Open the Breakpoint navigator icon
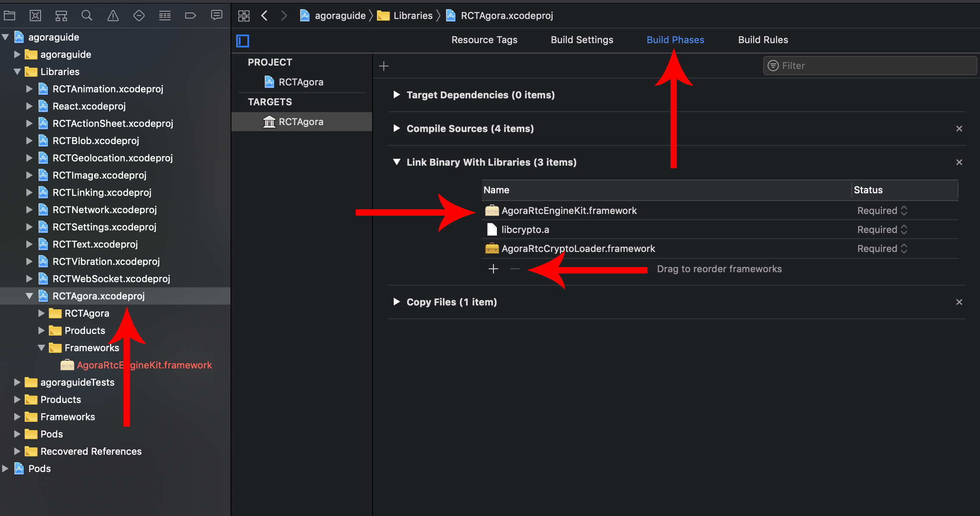 click(190, 16)
